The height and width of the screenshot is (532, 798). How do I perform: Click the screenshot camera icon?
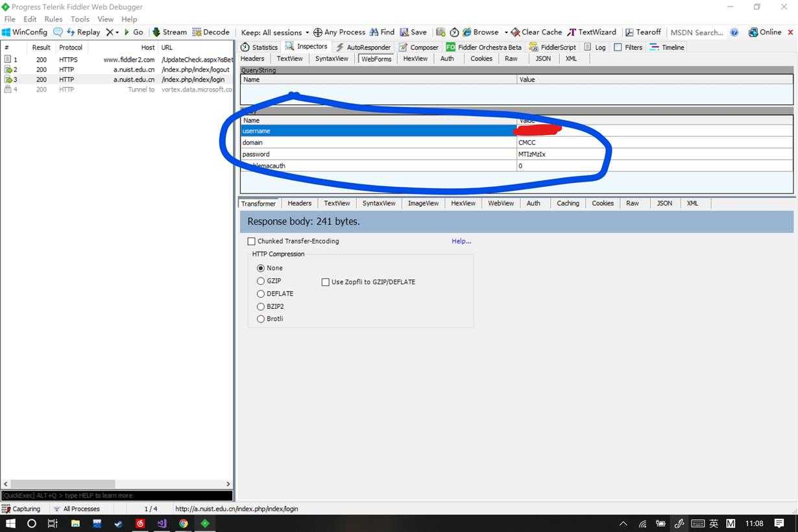[441, 32]
